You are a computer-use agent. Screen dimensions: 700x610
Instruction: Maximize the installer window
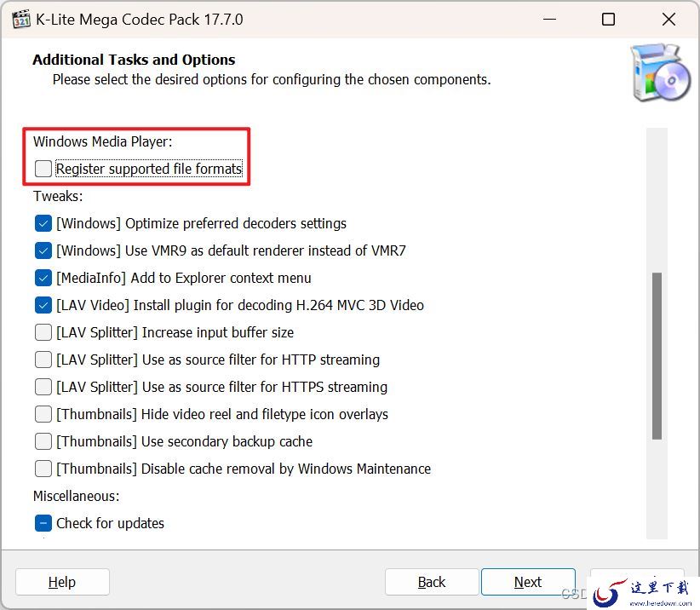pos(609,20)
